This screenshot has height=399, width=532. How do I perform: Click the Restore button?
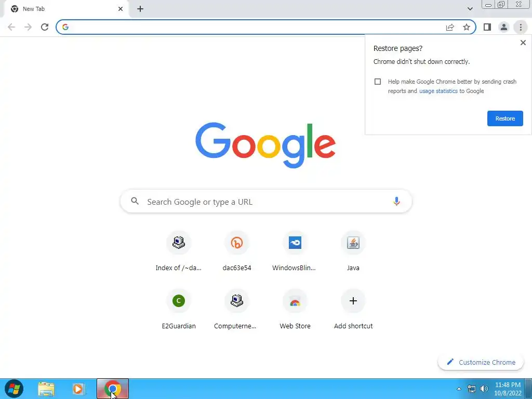click(x=505, y=118)
